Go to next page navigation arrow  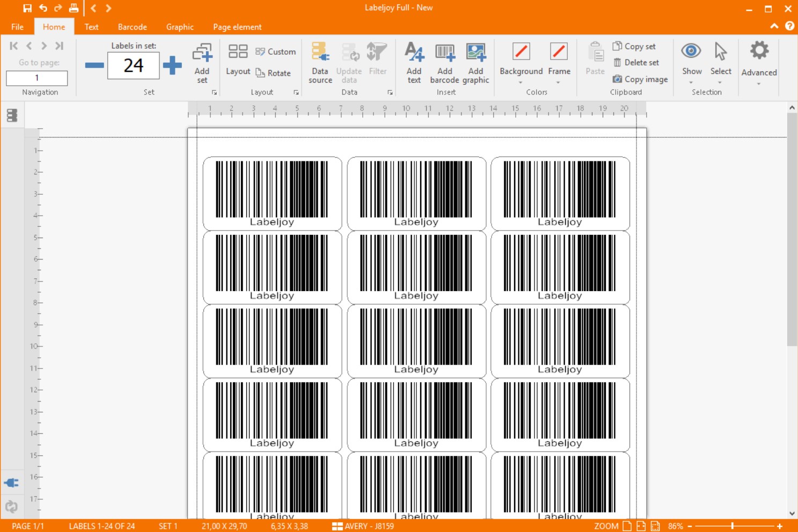click(44, 46)
